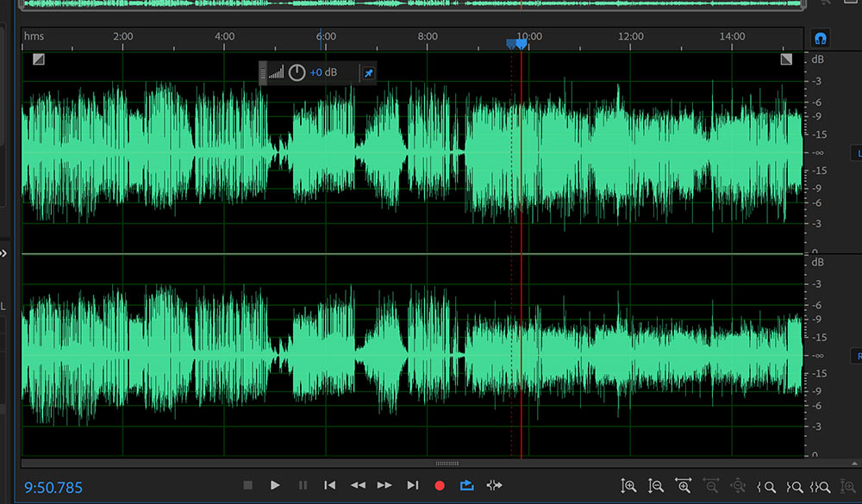
Task: Click the 12:00 mark on the ruler
Action: (631, 36)
